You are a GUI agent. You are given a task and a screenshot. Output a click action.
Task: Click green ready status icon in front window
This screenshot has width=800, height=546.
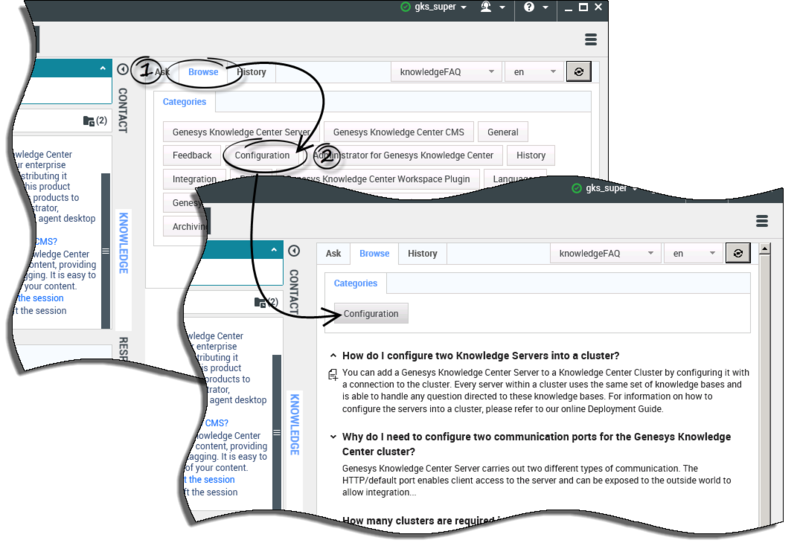click(577, 188)
